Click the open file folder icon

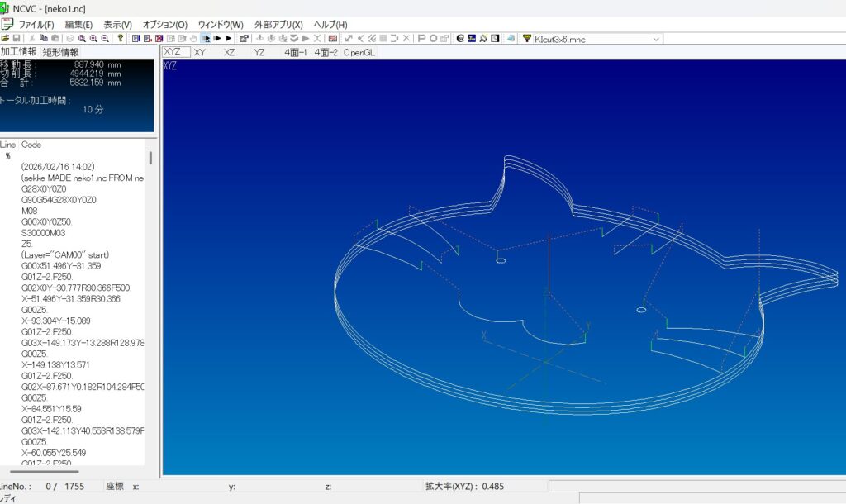6,38
